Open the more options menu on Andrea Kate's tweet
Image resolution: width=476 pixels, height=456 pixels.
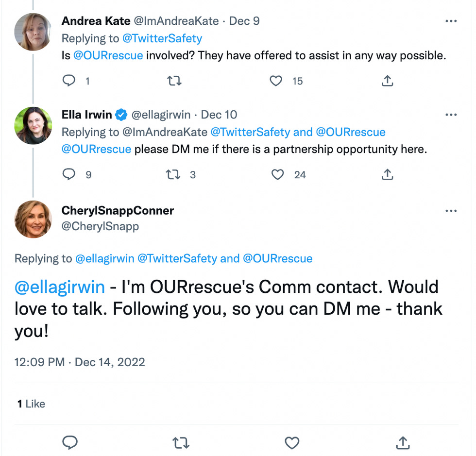click(x=451, y=21)
